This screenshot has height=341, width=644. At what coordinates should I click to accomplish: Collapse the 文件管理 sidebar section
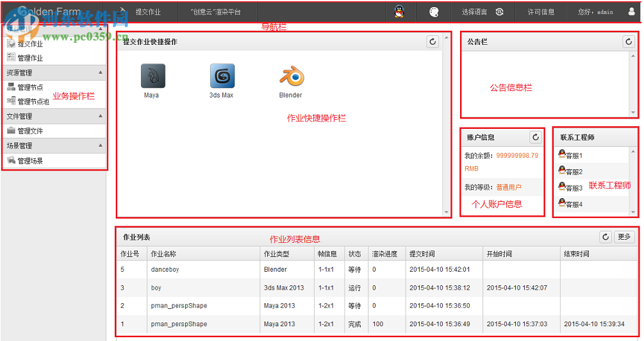pyautogui.click(x=101, y=116)
